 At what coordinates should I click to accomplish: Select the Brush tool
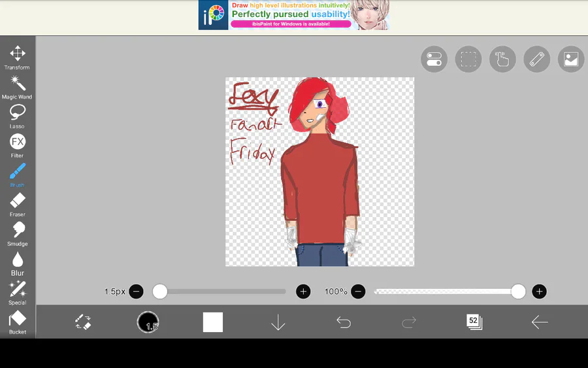pos(17,175)
